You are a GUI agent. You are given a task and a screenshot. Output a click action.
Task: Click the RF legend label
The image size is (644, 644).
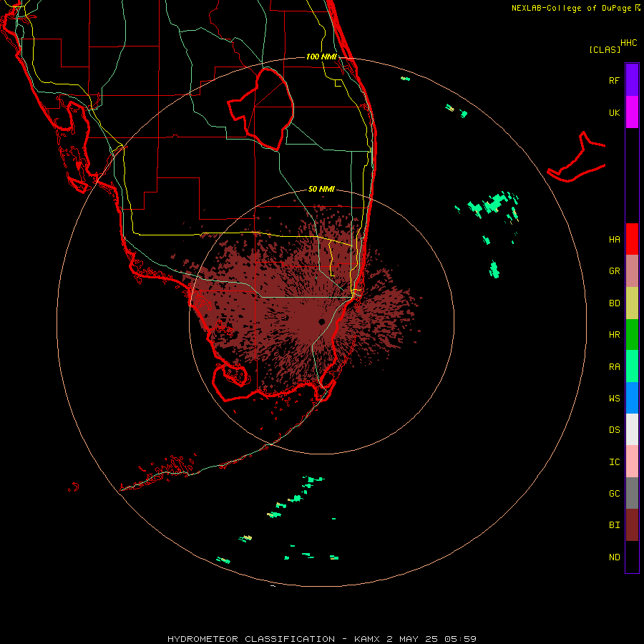pyautogui.click(x=614, y=80)
